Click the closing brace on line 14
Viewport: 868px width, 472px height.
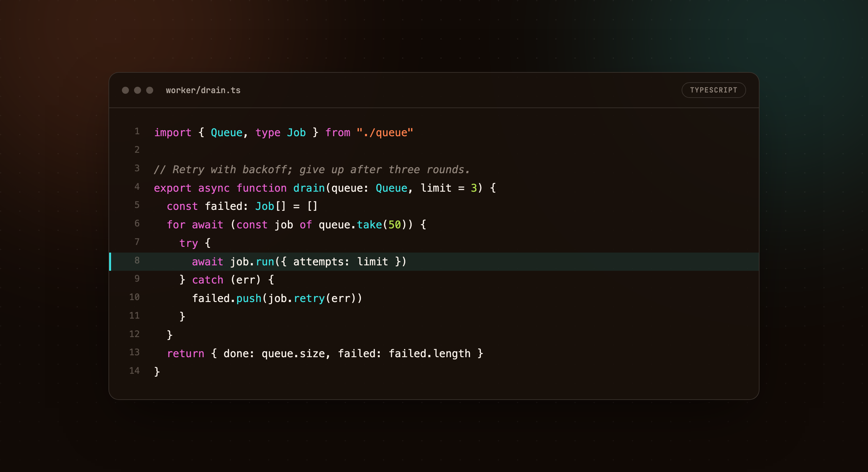pyautogui.click(x=157, y=372)
